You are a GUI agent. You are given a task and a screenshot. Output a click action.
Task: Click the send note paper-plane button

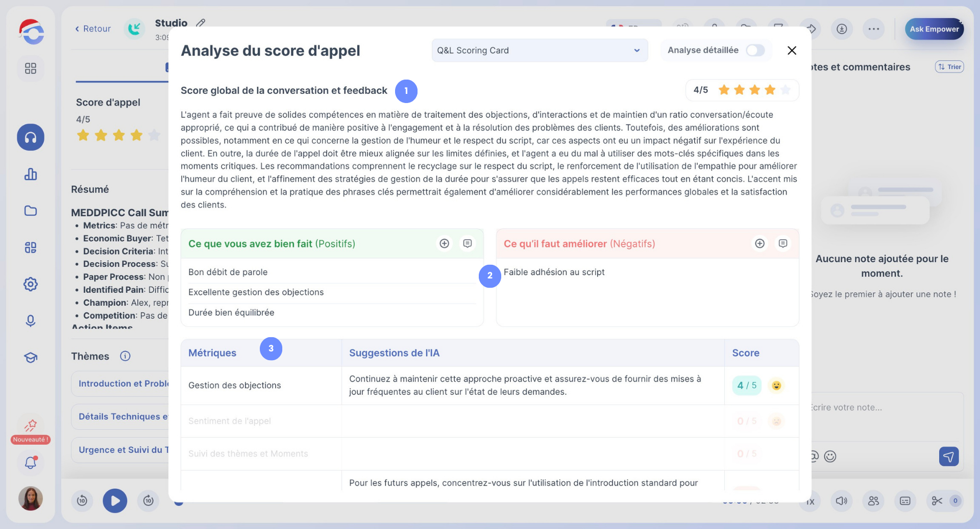[x=949, y=457]
